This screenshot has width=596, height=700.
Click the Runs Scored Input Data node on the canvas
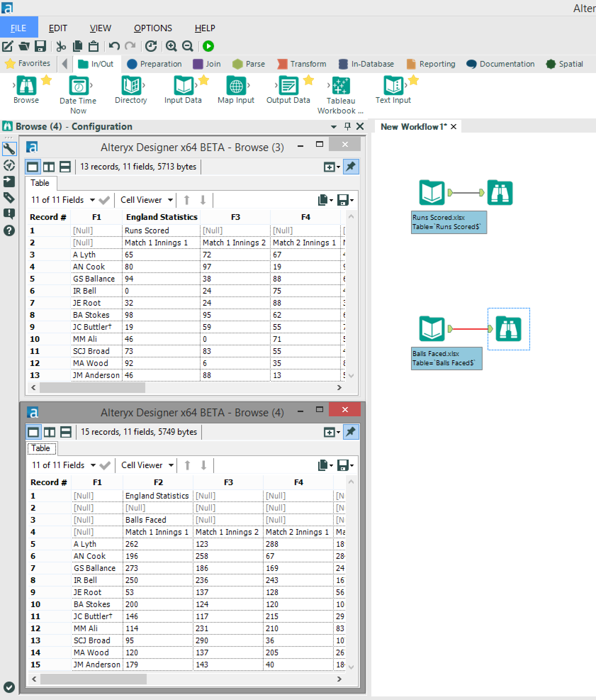[x=432, y=193]
